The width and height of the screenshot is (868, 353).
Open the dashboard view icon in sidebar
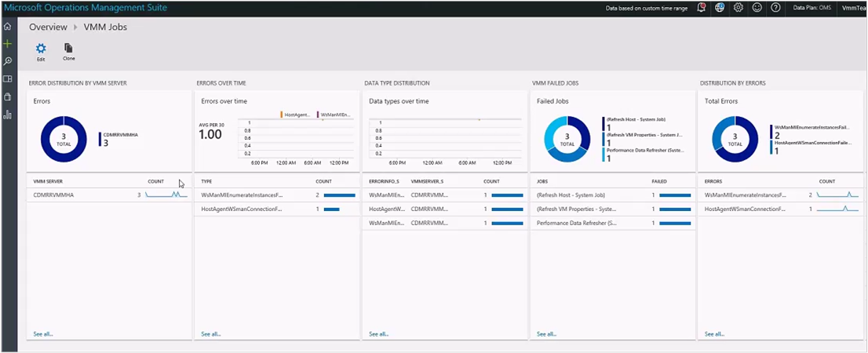pos(7,79)
